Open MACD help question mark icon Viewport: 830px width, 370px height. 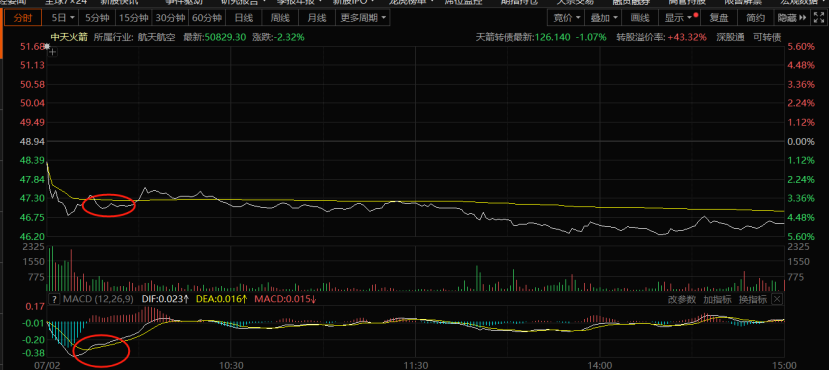click(53, 300)
